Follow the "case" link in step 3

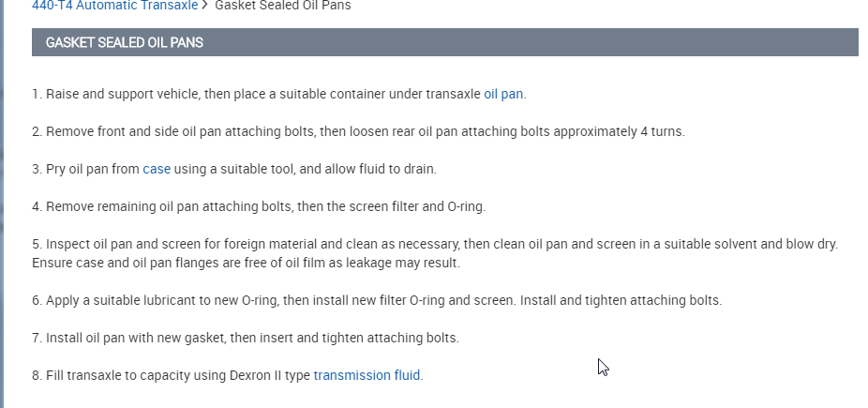click(x=157, y=169)
